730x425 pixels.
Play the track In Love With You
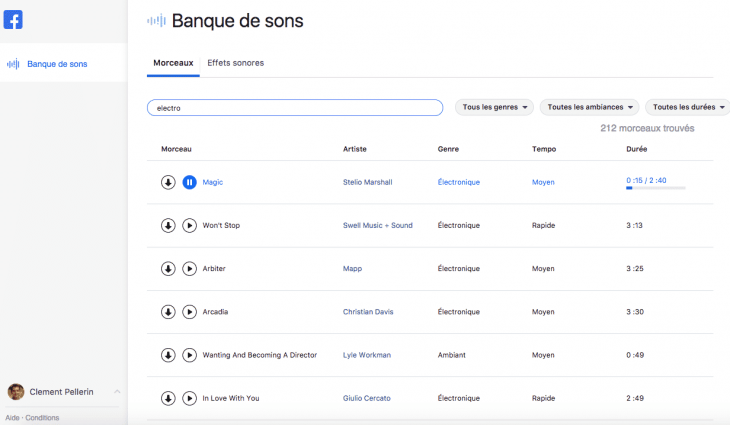(189, 398)
